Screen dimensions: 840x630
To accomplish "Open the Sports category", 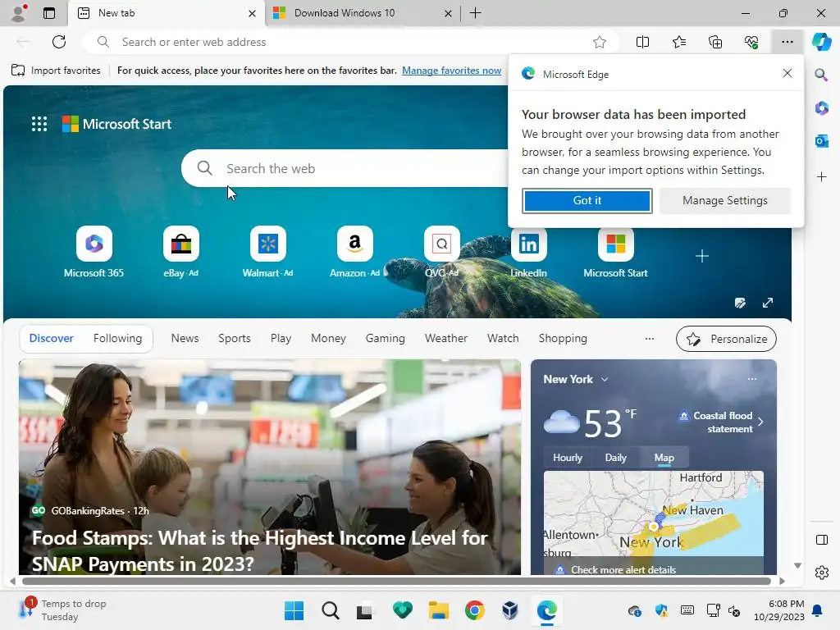I will pos(235,339).
